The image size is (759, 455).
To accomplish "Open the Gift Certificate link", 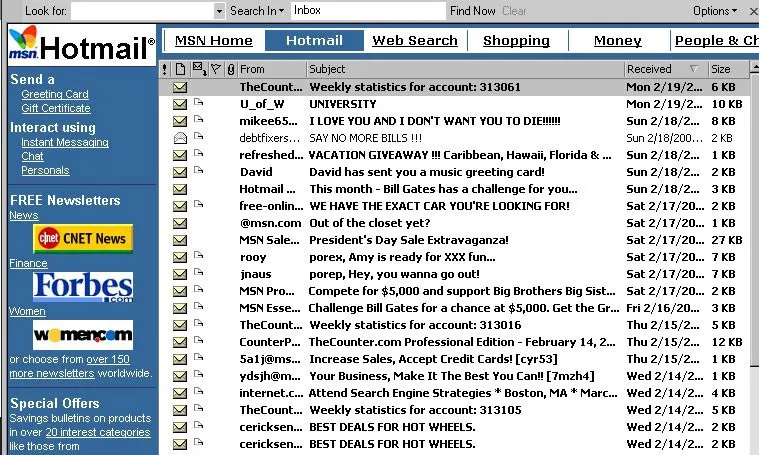I will point(56,108).
